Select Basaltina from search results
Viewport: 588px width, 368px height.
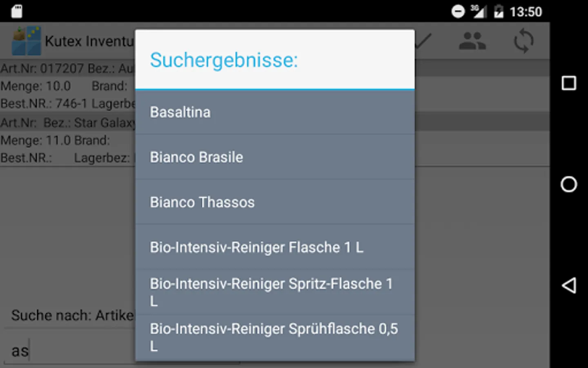click(274, 112)
